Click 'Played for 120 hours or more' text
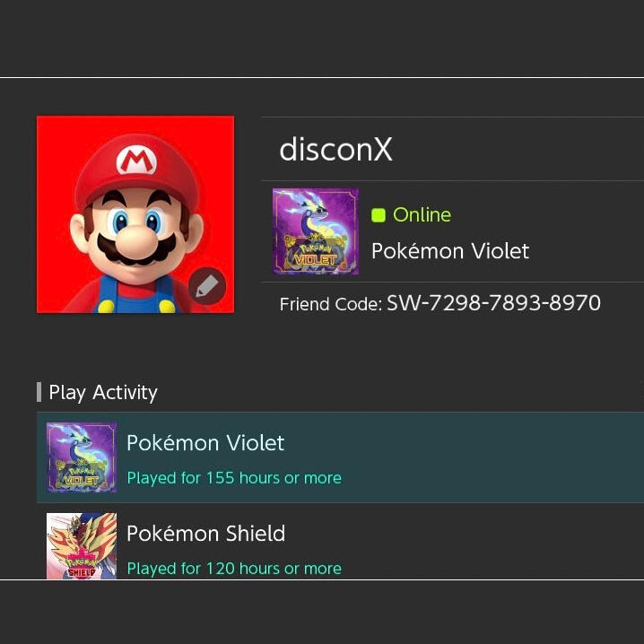This screenshot has width=644, height=644. click(234, 569)
